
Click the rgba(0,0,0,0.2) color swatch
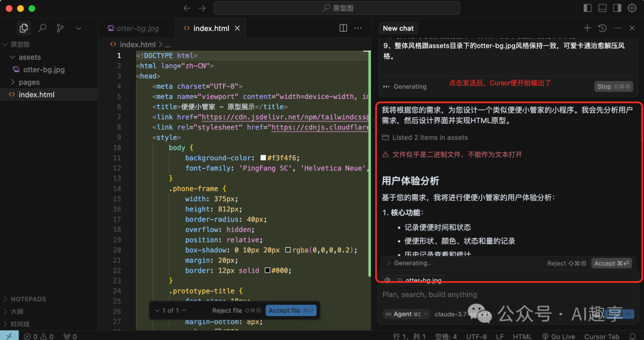click(288, 250)
